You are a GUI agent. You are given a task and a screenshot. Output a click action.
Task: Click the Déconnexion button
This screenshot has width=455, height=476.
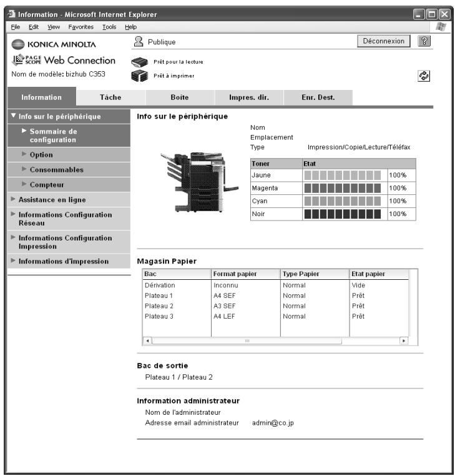383,41
